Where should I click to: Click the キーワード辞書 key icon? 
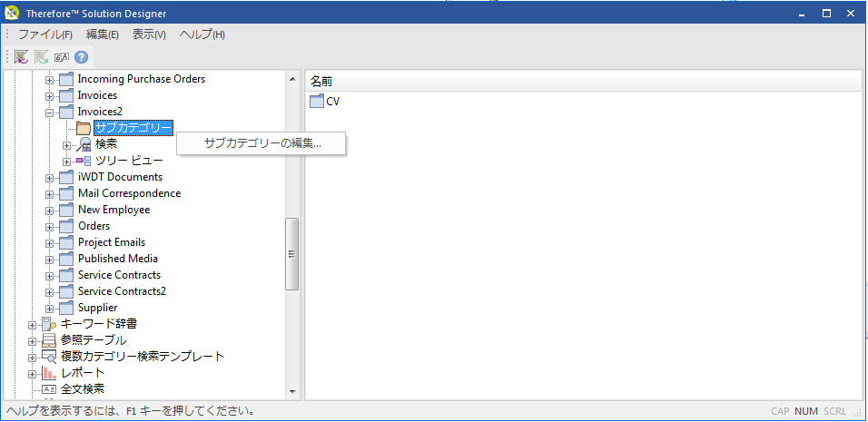[49, 325]
